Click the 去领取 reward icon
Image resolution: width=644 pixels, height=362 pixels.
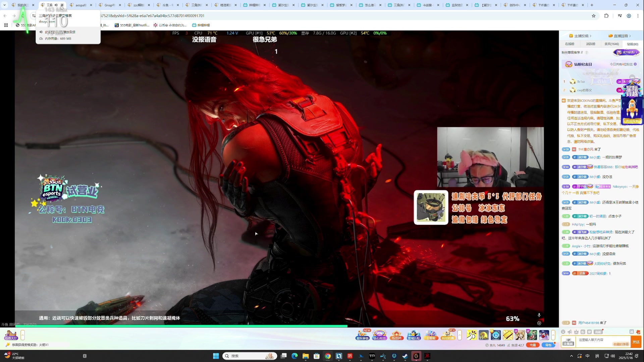(x=431, y=335)
